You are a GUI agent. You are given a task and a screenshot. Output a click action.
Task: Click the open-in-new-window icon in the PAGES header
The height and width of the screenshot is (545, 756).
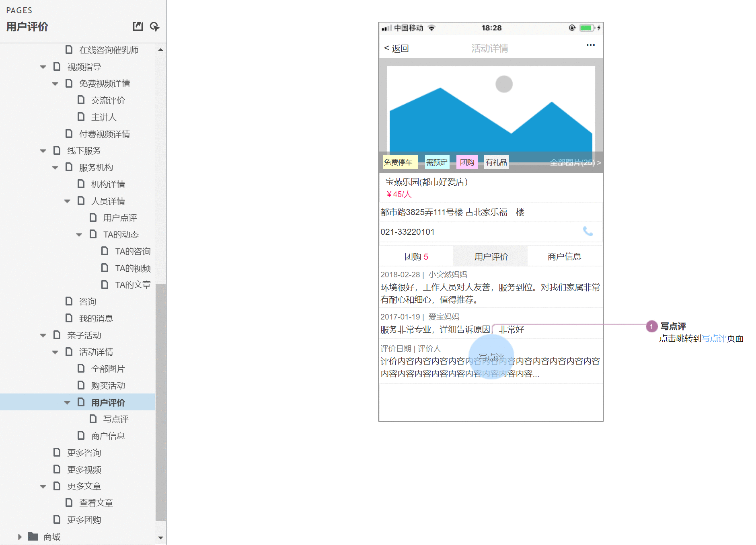click(x=138, y=27)
